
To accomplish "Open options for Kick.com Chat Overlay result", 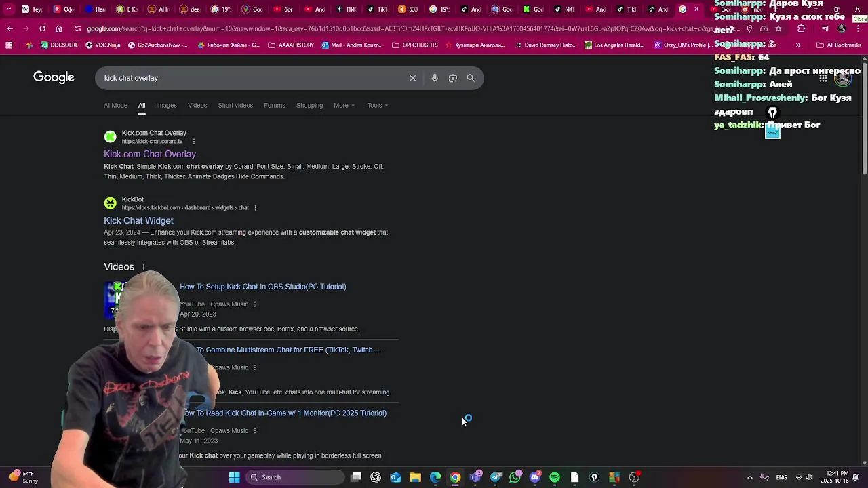I will point(194,142).
